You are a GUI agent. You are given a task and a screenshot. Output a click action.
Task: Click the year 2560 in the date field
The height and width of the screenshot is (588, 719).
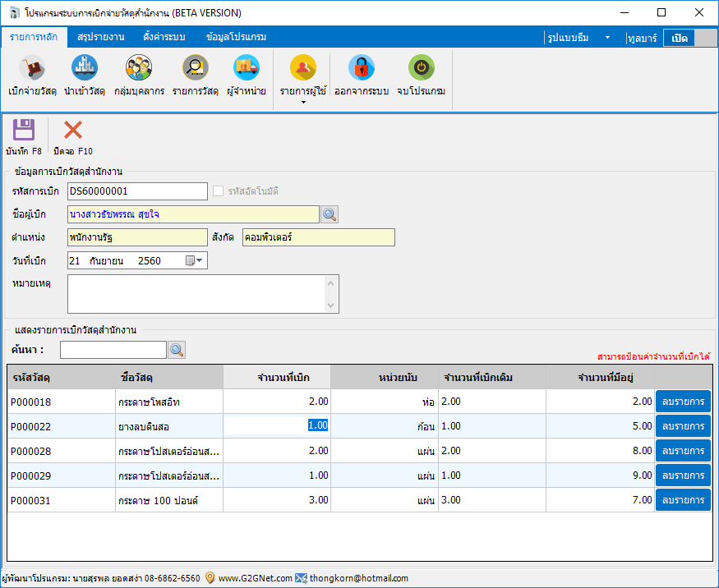tap(150, 261)
